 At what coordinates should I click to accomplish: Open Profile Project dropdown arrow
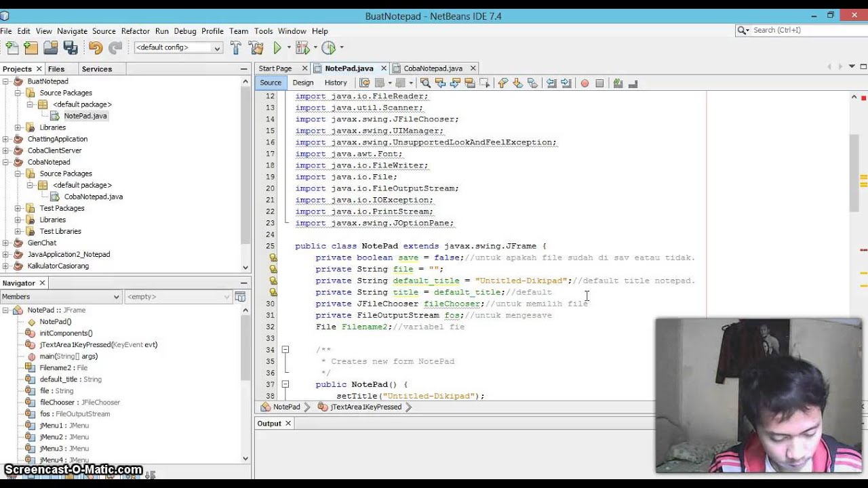341,47
